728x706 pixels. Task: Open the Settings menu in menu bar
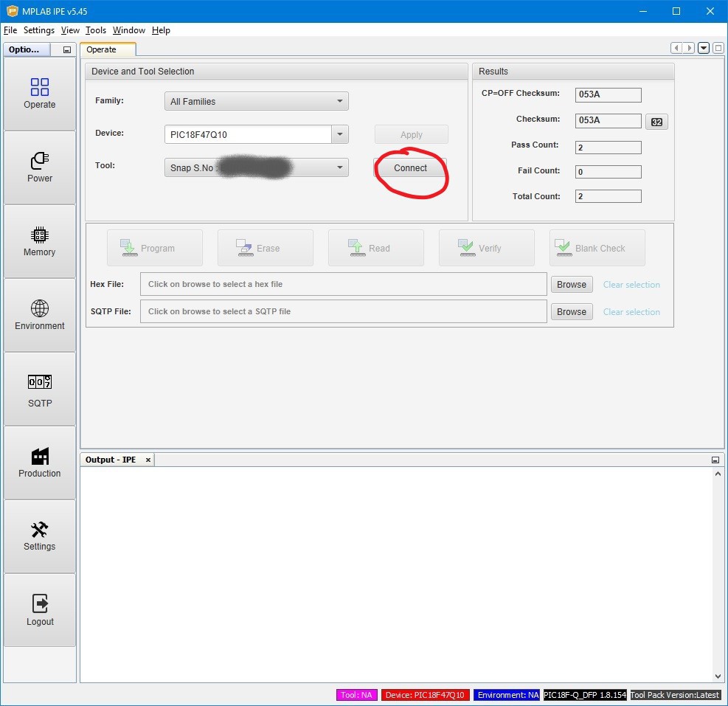pos(39,30)
